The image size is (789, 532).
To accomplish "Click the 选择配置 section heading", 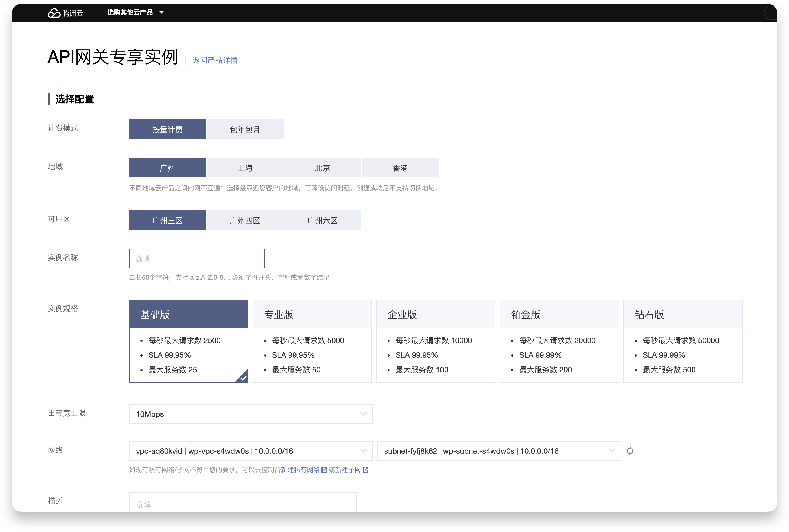I will (x=74, y=99).
